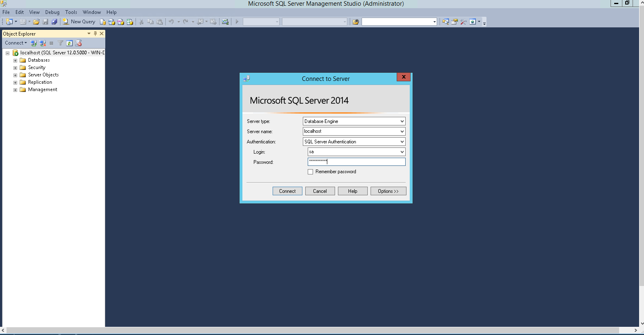Open the Login dropdown arrow
Image resolution: width=644 pixels, height=335 pixels.
402,152
